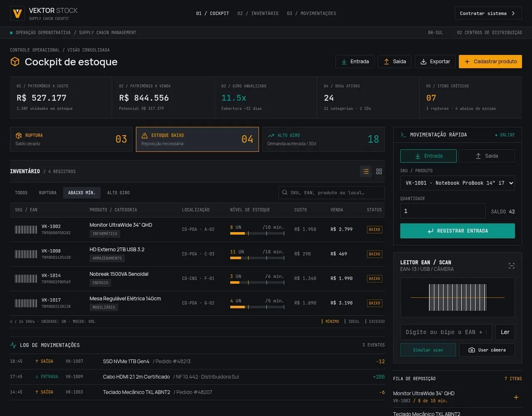Toggle the Alto Giro filter card
Screen dimensions: 532x416
[323, 139]
